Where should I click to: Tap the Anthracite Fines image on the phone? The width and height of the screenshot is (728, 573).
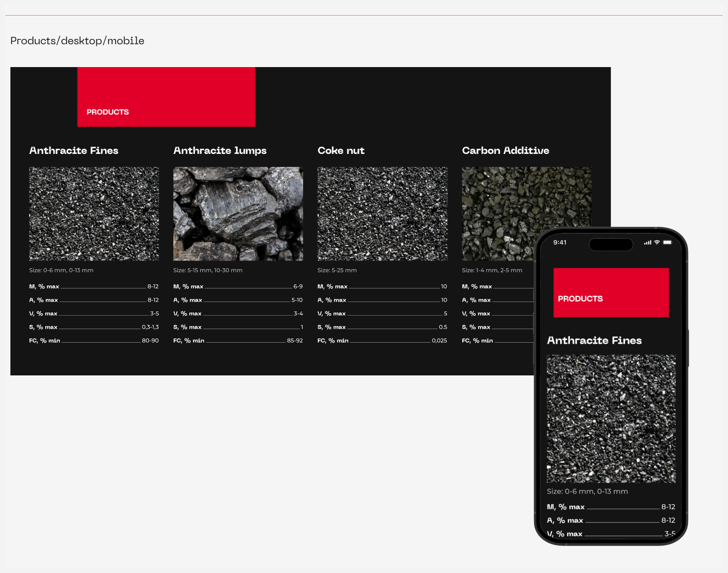(x=611, y=419)
